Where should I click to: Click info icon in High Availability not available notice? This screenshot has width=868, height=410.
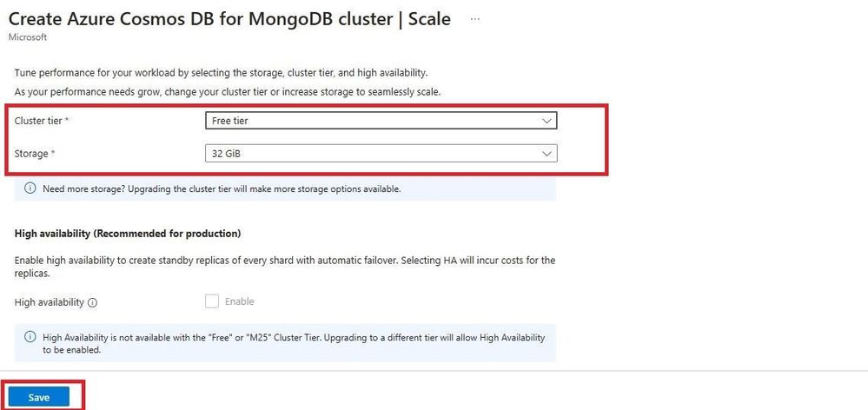[30, 337]
